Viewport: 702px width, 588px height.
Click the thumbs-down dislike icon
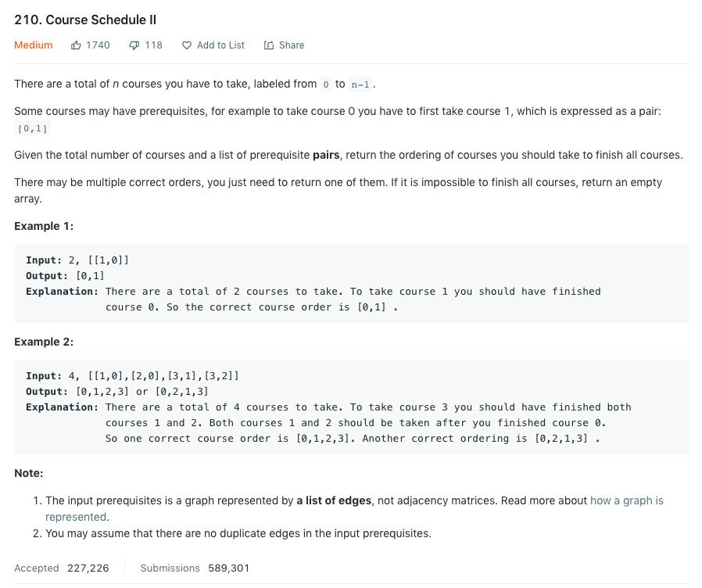[x=134, y=45]
